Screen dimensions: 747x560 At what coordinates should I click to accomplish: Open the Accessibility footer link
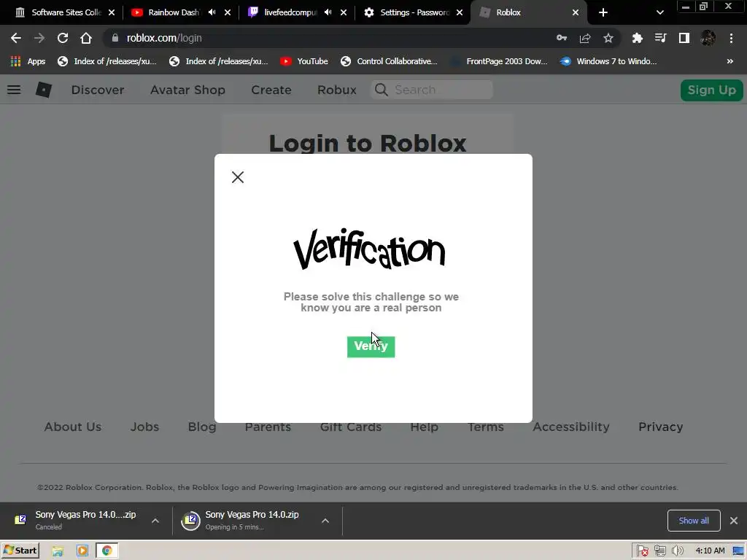(x=570, y=427)
